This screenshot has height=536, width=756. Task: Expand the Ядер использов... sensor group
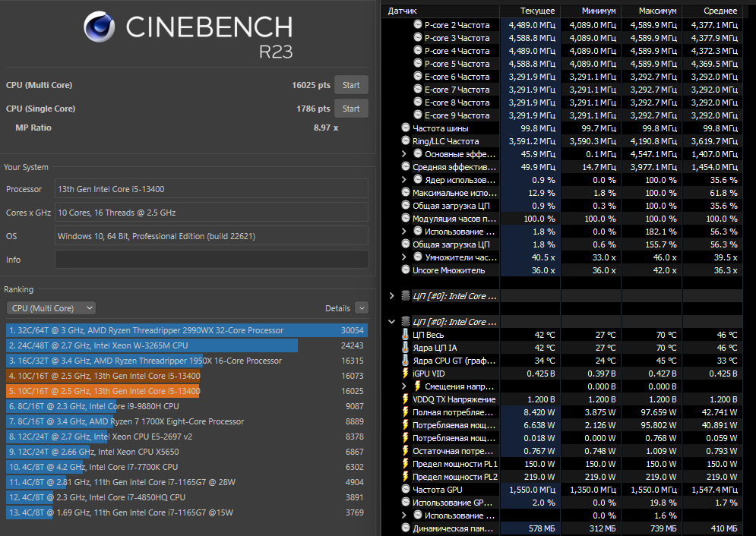click(404, 180)
